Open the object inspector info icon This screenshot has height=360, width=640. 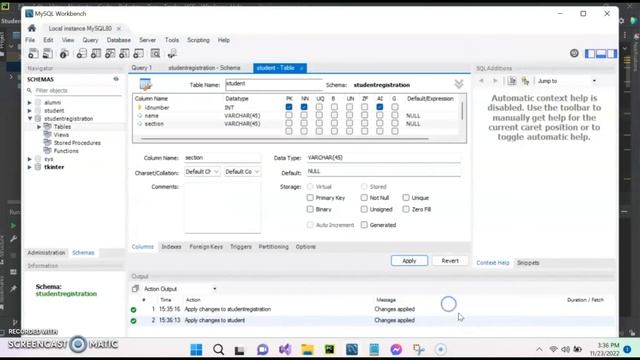point(64,53)
